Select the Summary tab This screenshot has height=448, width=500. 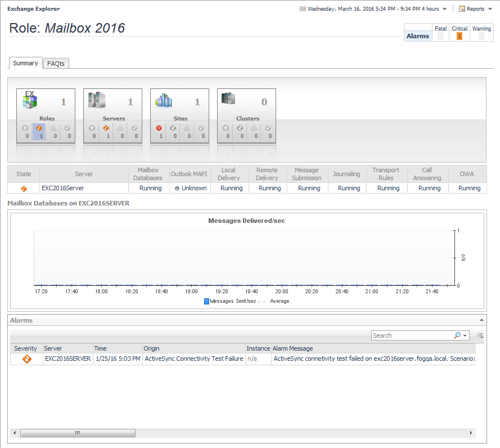25,63
